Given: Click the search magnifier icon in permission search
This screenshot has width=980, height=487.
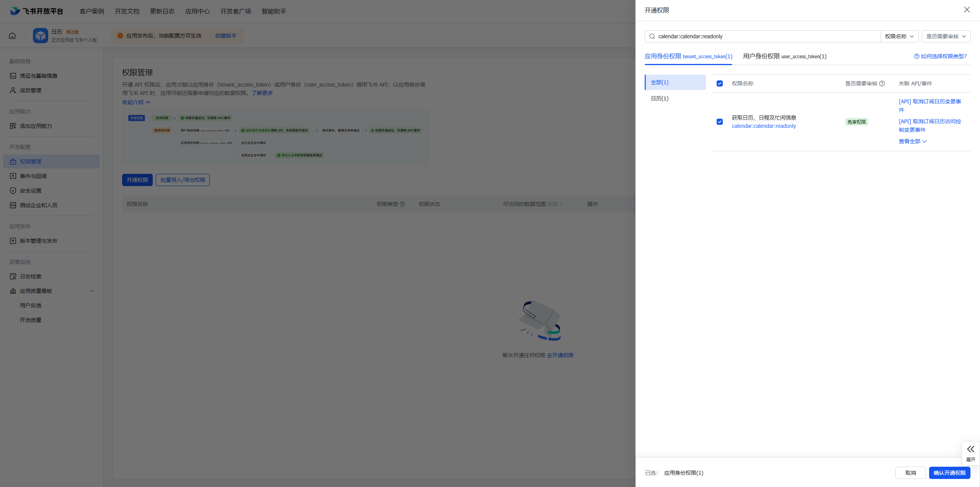Looking at the screenshot, I should 652,36.
